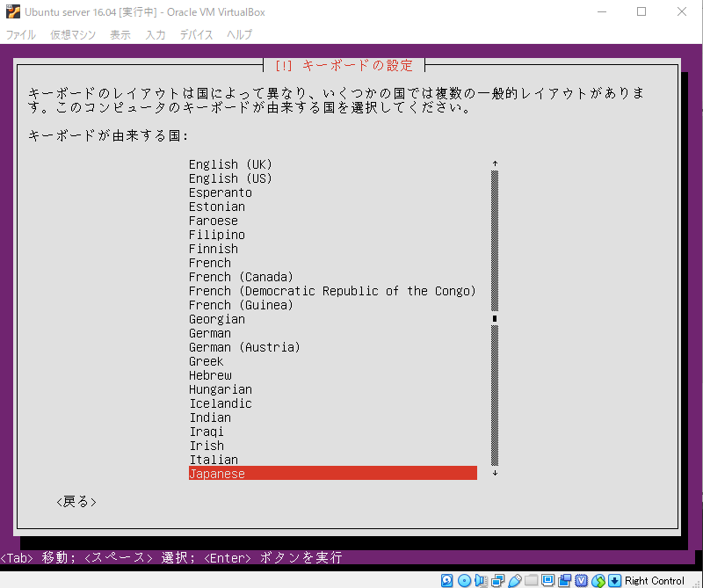
Task: Click the <戻る> back button
Action: point(76,502)
